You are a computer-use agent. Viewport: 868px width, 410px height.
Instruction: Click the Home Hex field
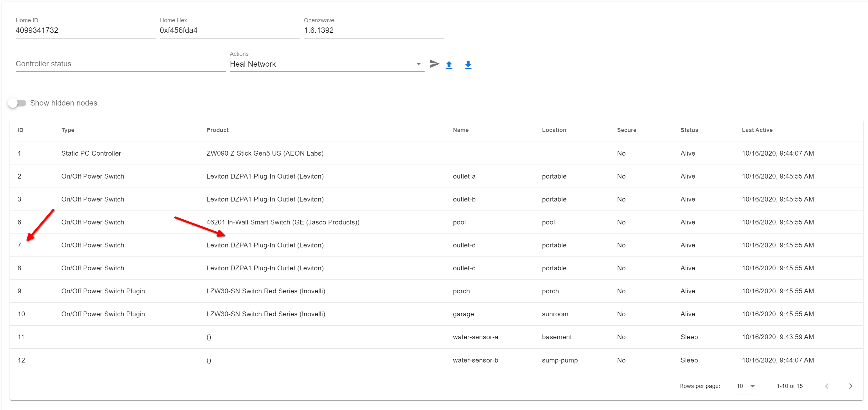(x=230, y=30)
